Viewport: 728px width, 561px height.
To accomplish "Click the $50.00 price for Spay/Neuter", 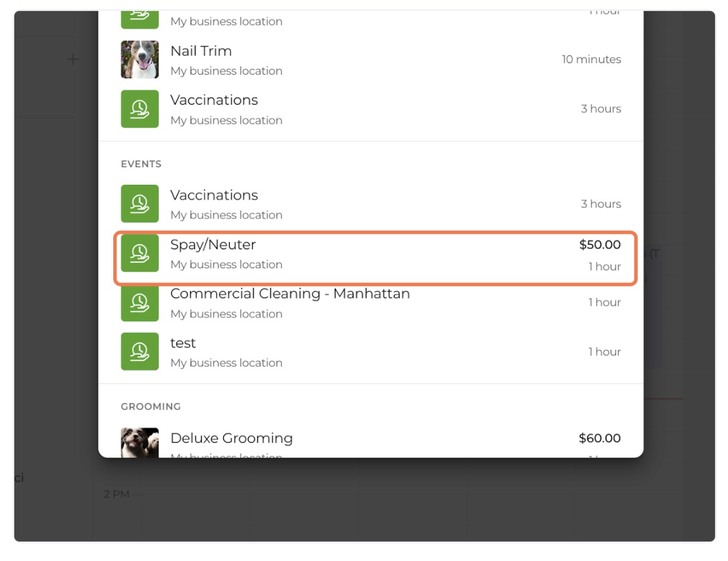I will click(x=600, y=245).
